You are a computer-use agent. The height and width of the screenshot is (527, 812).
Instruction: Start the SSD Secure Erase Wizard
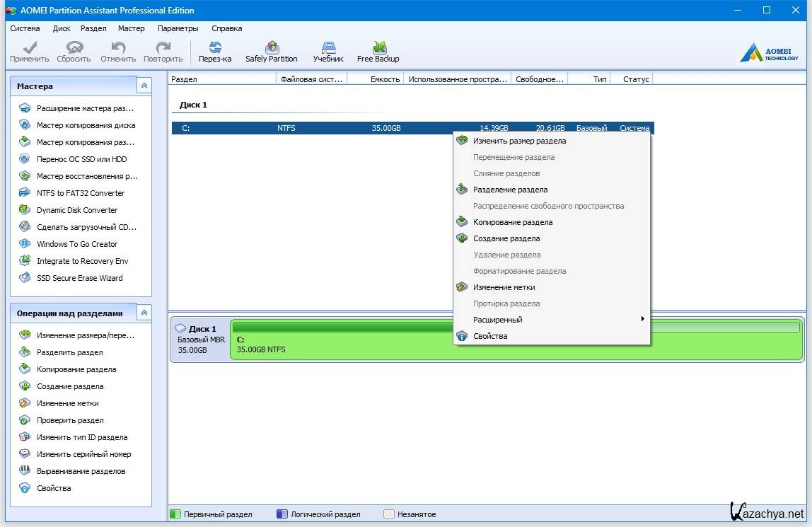[79, 278]
